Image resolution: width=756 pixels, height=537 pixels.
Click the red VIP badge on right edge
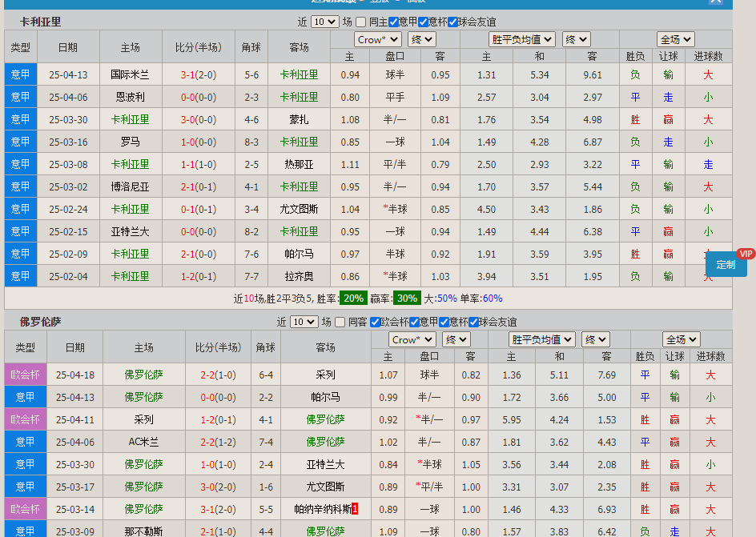point(746,253)
